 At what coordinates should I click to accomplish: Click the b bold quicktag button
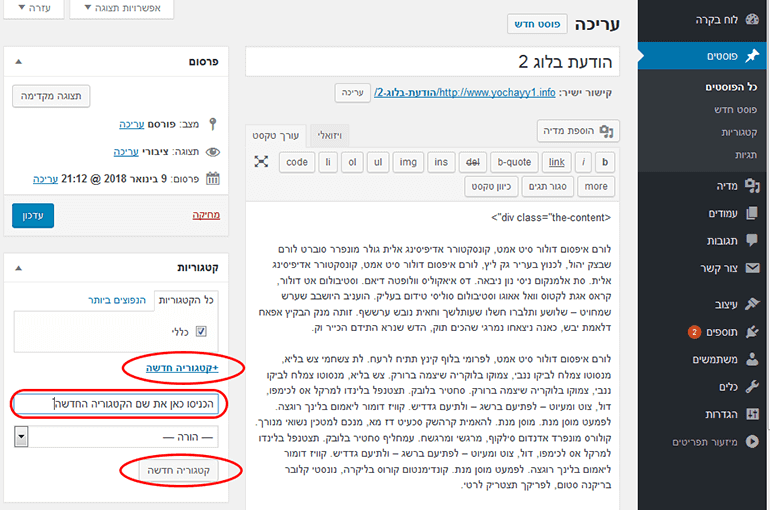coord(605,162)
